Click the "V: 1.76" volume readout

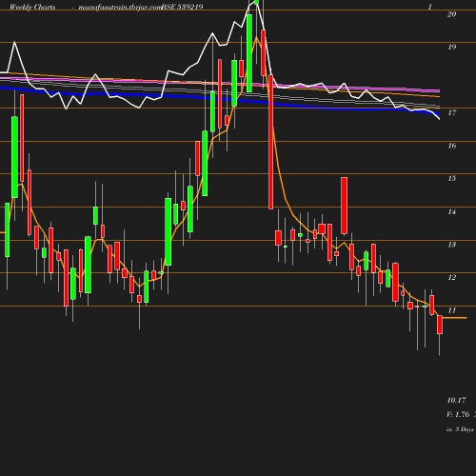458,414
